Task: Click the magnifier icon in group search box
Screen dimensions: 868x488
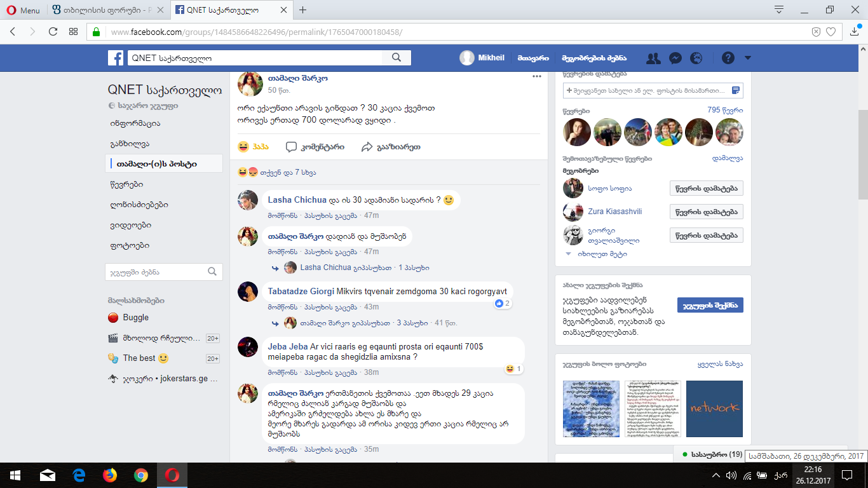Action: [212, 272]
